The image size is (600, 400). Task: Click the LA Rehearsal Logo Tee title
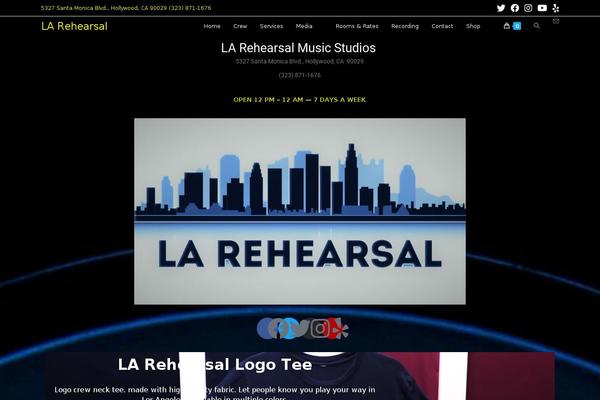(215, 364)
